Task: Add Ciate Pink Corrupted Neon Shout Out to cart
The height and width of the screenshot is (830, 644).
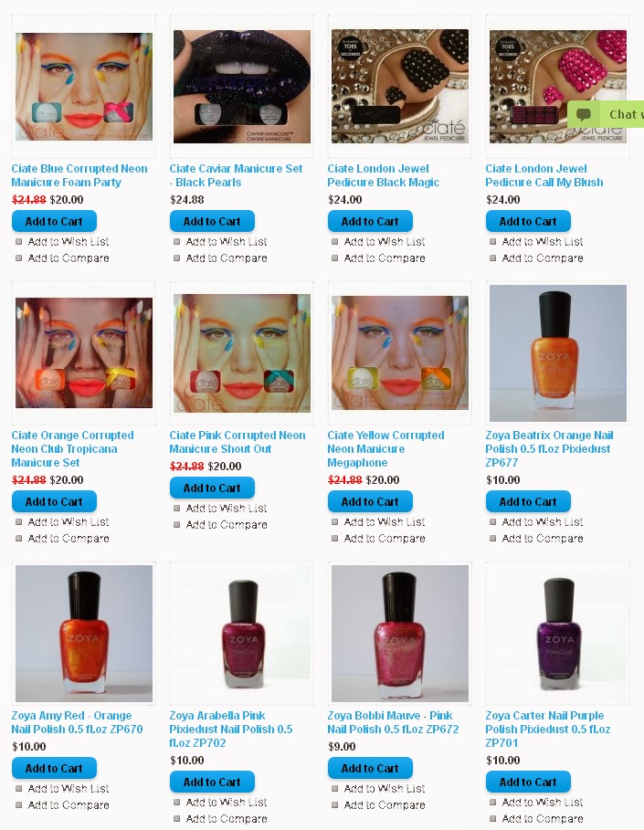Action: coord(212,489)
